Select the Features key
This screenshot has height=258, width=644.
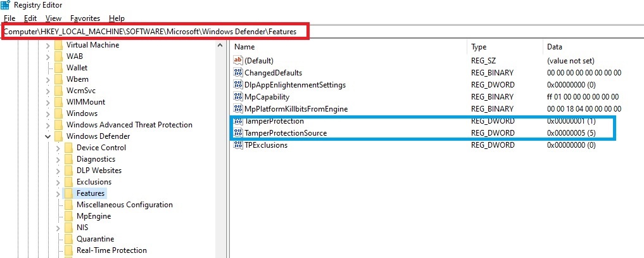(x=91, y=193)
